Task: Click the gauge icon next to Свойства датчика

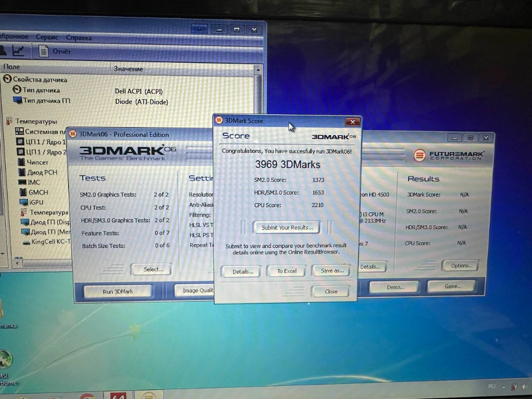Action: coord(8,79)
